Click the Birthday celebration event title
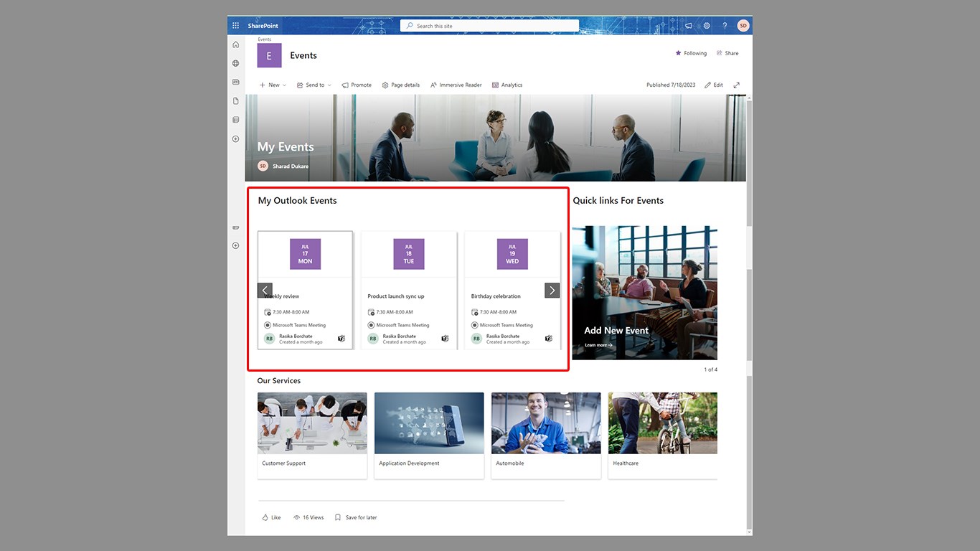 [x=496, y=296]
